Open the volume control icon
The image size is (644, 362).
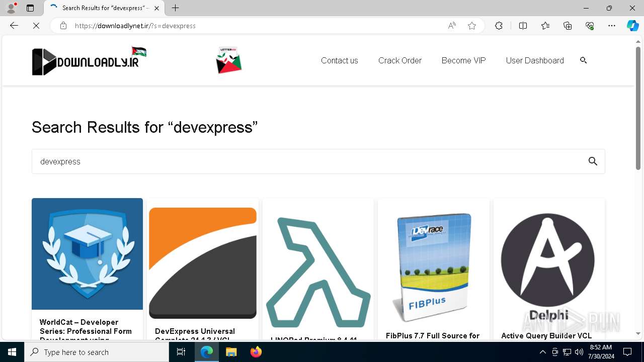[579, 352]
